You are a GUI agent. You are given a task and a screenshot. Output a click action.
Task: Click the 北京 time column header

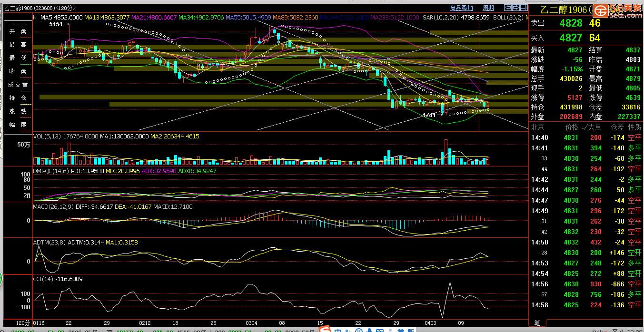coord(538,127)
